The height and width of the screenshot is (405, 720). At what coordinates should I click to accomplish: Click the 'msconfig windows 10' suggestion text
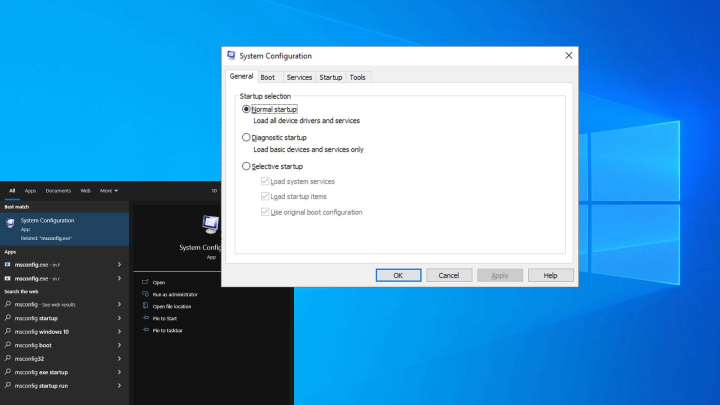[x=42, y=332]
